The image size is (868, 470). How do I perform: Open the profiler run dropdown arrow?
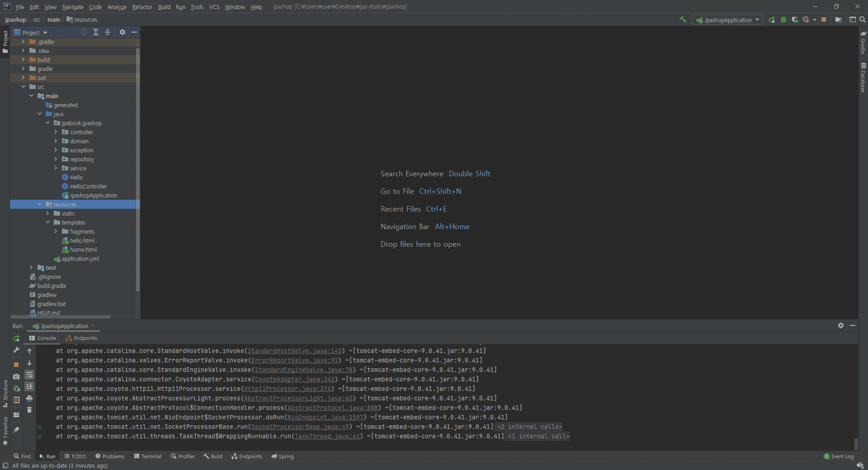click(x=815, y=20)
